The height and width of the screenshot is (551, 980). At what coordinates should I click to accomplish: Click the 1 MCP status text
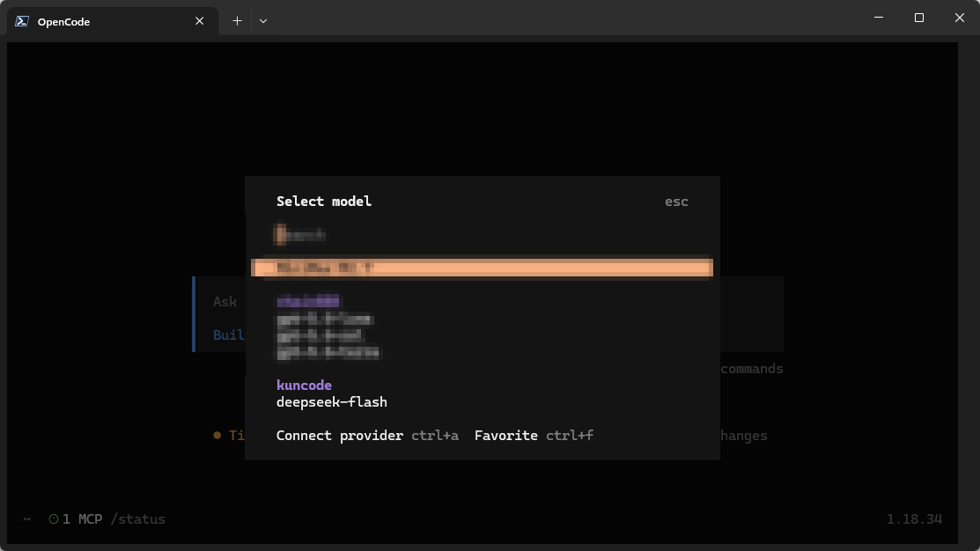(82, 519)
